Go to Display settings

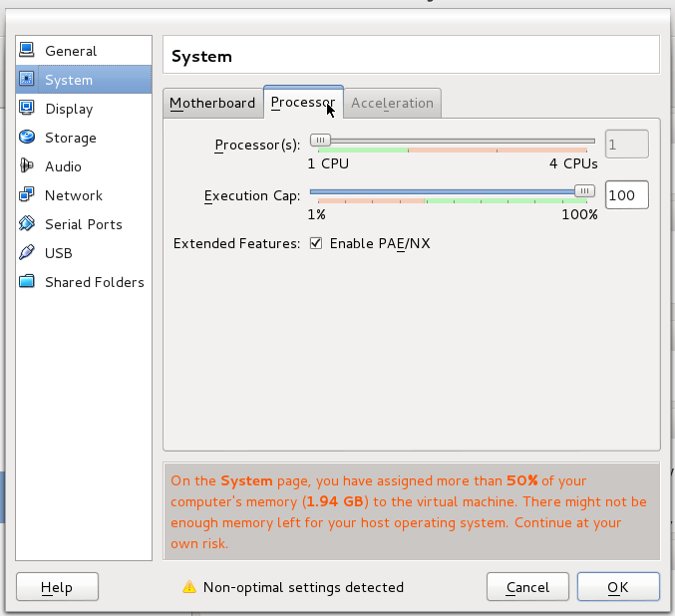click(84, 109)
